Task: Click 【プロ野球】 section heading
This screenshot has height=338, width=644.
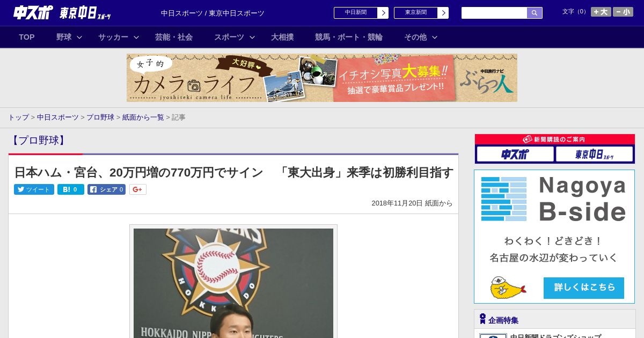Action: point(38,141)
